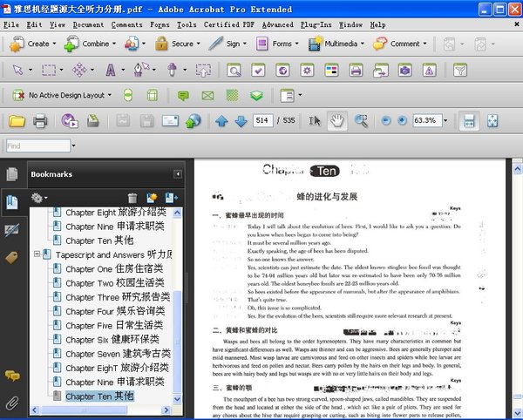Select the Hand tool
Viewport: 523px width, 420px height.
pos(337,121)
